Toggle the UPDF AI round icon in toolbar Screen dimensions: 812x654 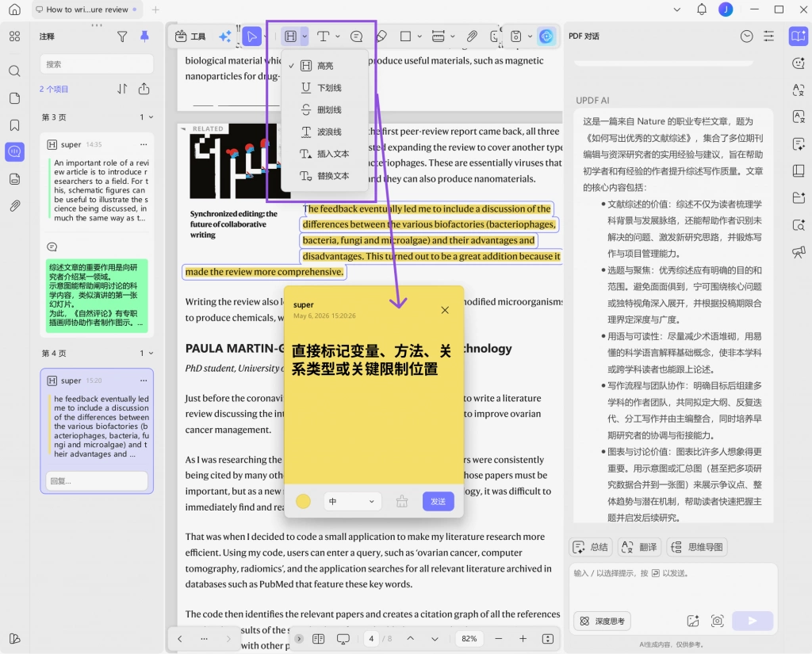(x=546, y=36)
